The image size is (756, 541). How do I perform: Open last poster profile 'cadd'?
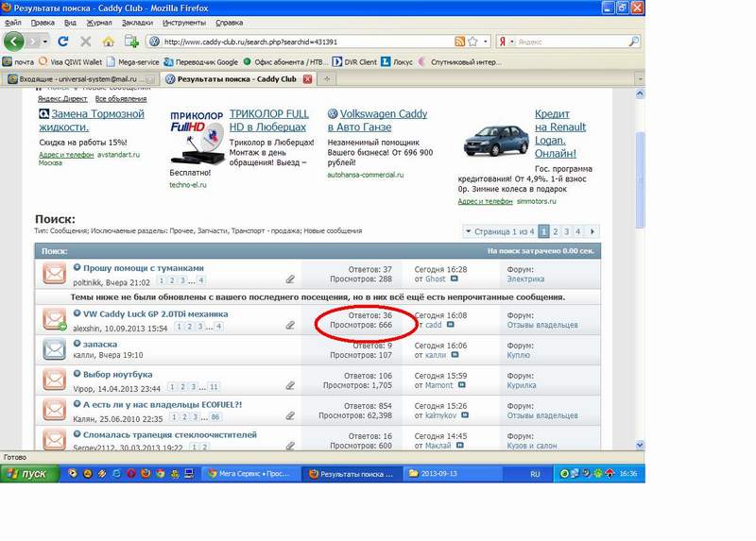434,325
